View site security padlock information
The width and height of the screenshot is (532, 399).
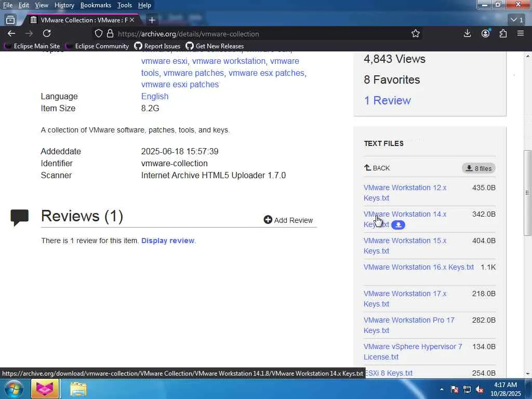(x=110, y=34)
